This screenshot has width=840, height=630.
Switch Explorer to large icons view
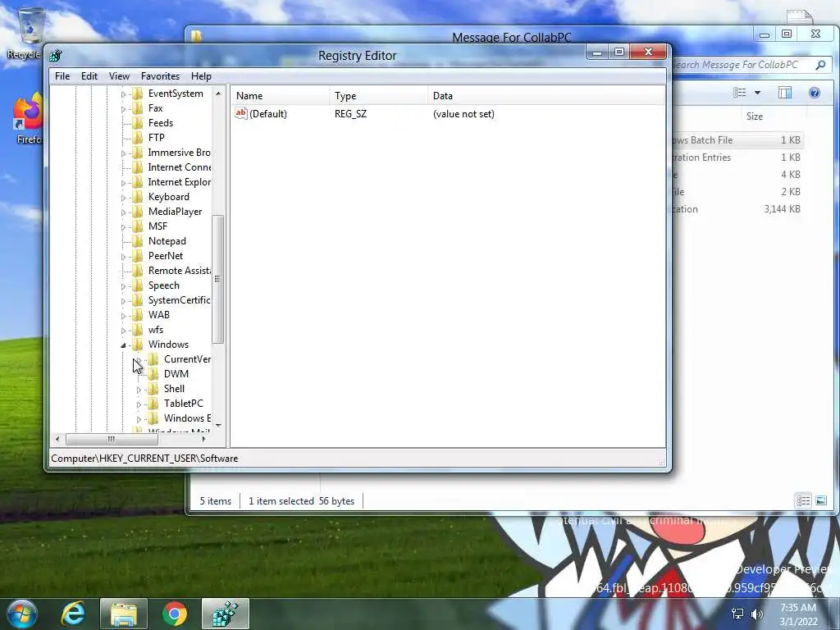point(820,500)
